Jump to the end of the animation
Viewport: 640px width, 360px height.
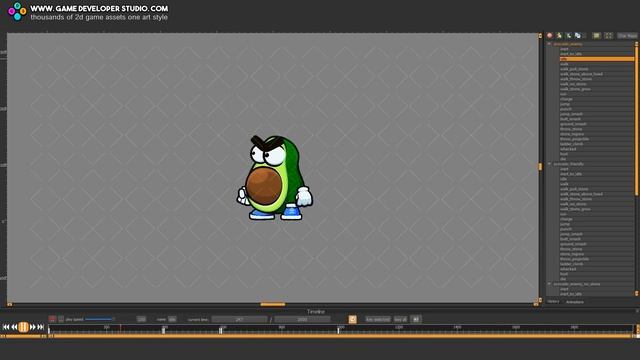[40, 327]
